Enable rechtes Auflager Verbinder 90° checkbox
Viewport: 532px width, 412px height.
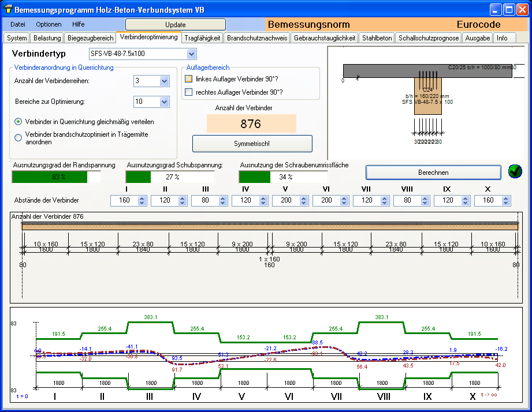click(x=188, y=92)
